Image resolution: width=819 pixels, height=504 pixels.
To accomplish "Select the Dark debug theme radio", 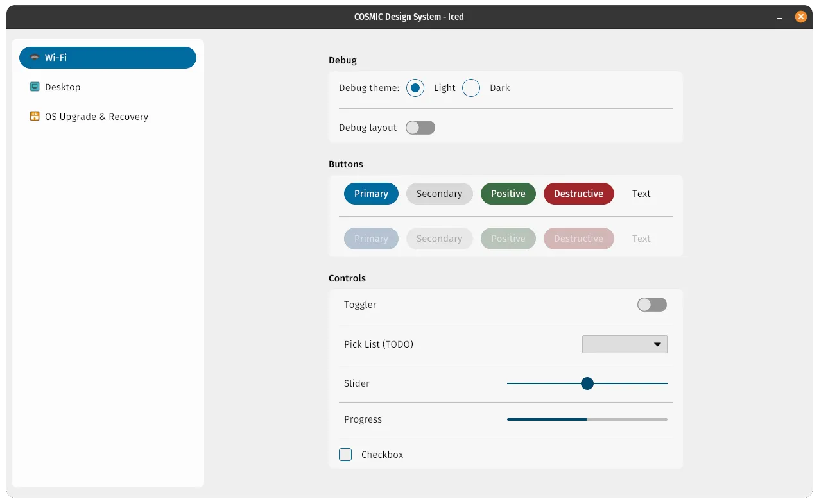I will coord(471,88).
